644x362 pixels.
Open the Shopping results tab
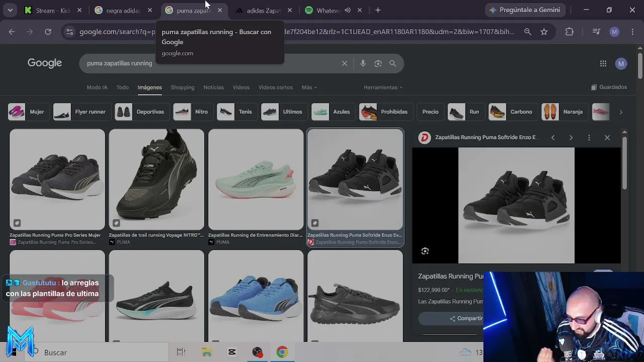(x=183, y=87)
